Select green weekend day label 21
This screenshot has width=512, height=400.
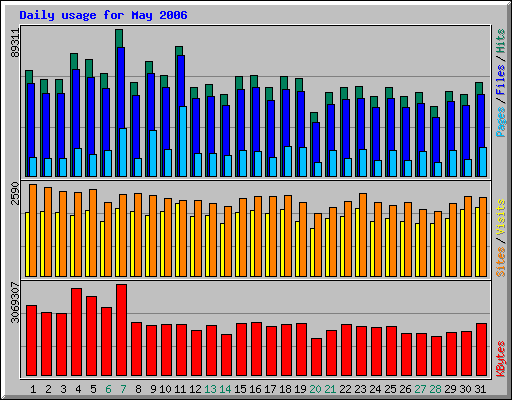tap(330, 389)
